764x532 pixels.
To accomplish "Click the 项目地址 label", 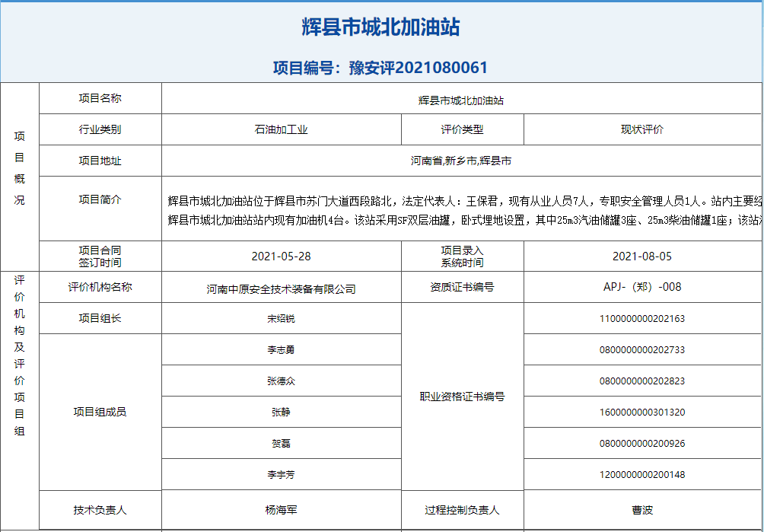I will (100, 161).
